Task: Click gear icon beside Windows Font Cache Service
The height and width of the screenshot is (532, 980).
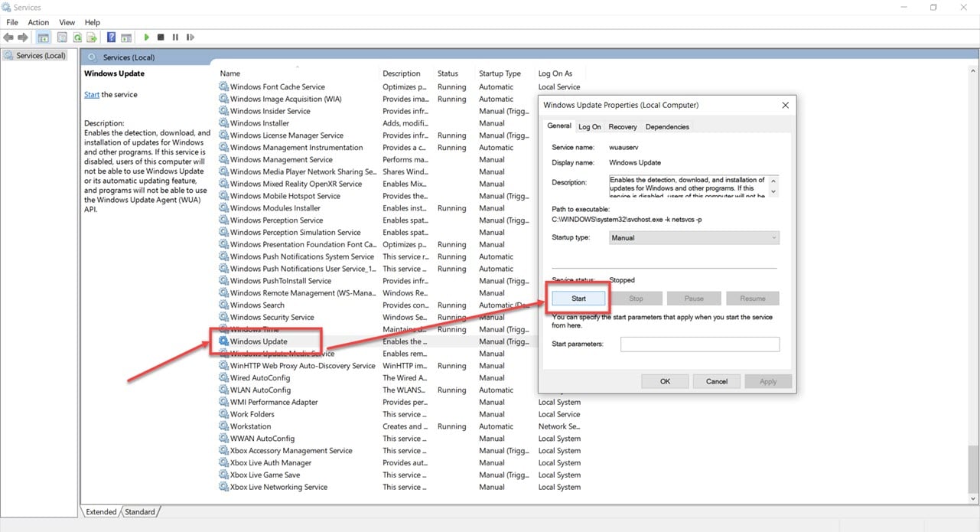Action: (x=224, y=86)
